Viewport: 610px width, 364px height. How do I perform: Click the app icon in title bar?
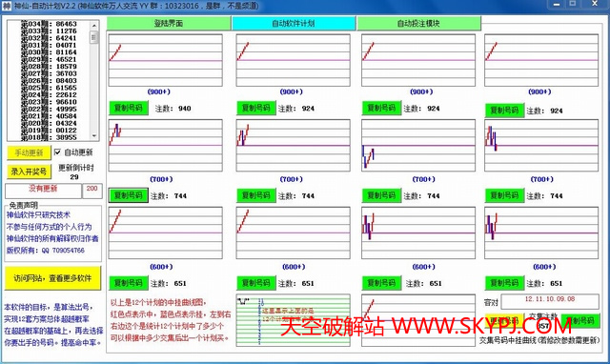click(7, 6)
